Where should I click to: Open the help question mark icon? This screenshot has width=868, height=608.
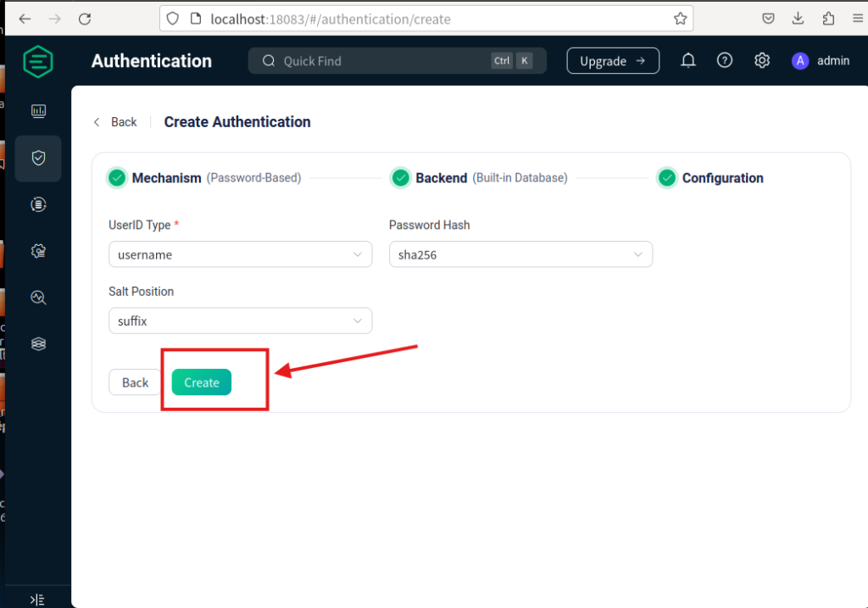pyautogui.click(x=725, y=60)
